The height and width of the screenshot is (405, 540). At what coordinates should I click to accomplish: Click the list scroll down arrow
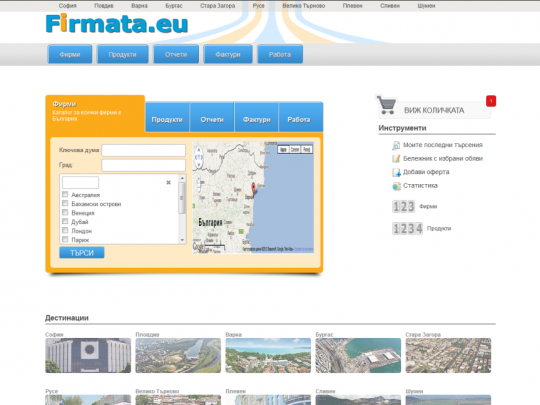pos(182,240)
